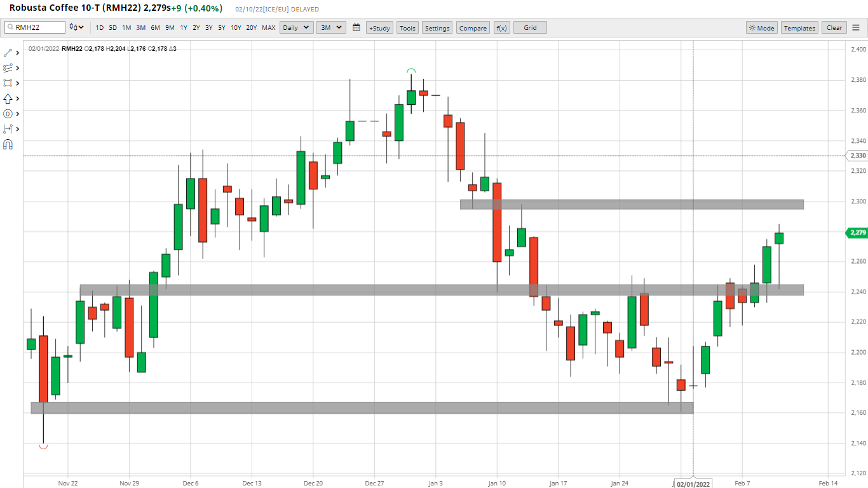Expand the arrow markers submenu arrow
868x488 pixels.
click(x=17, y=98)
